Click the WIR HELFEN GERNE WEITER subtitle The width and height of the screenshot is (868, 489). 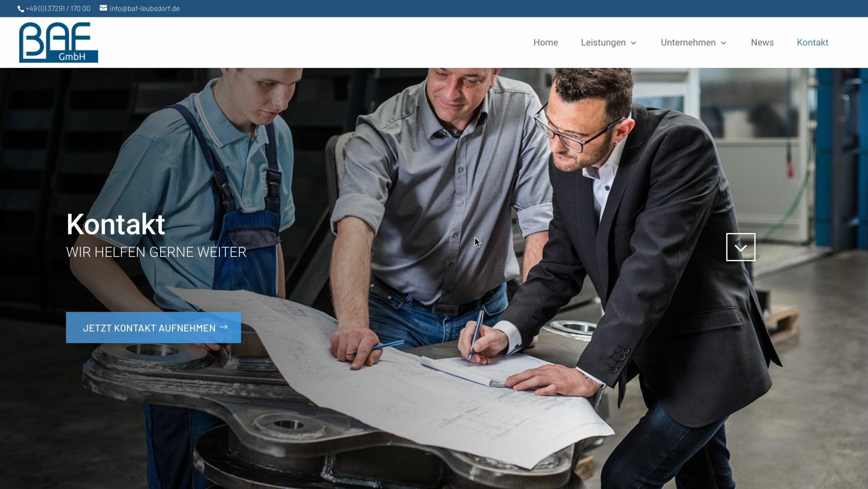click(156, 252)
